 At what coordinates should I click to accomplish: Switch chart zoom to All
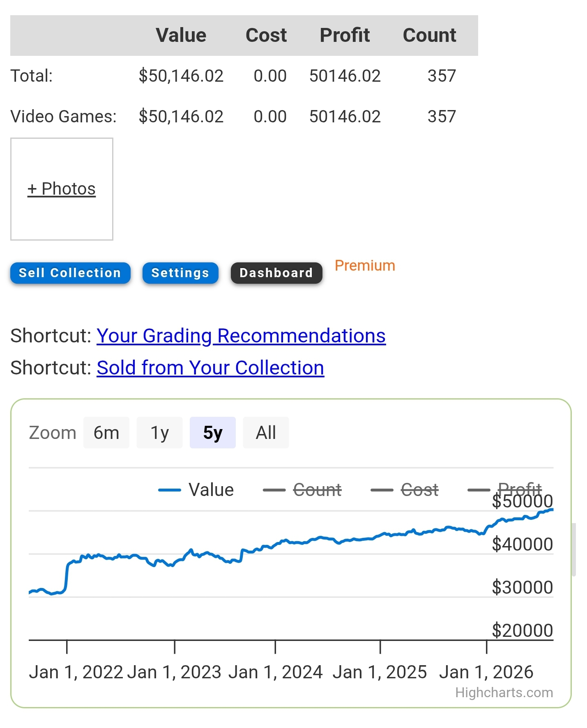point(266,432)
